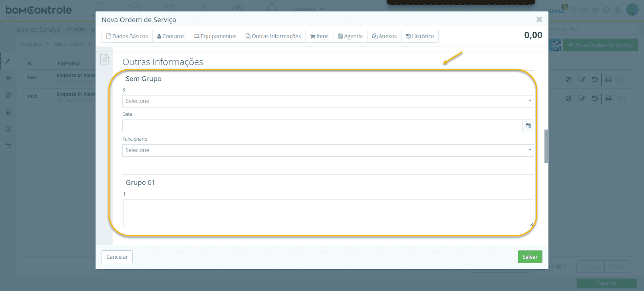
Task: Click the background Nova Ordem de Serviço button
Action: pyautogui.click(x=601, y=45)
